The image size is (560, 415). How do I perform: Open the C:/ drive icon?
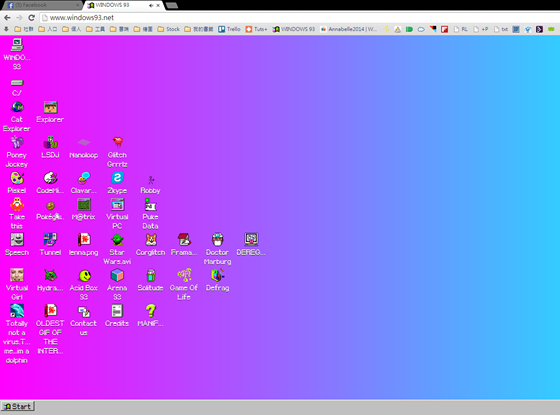(x=17, y=83)
